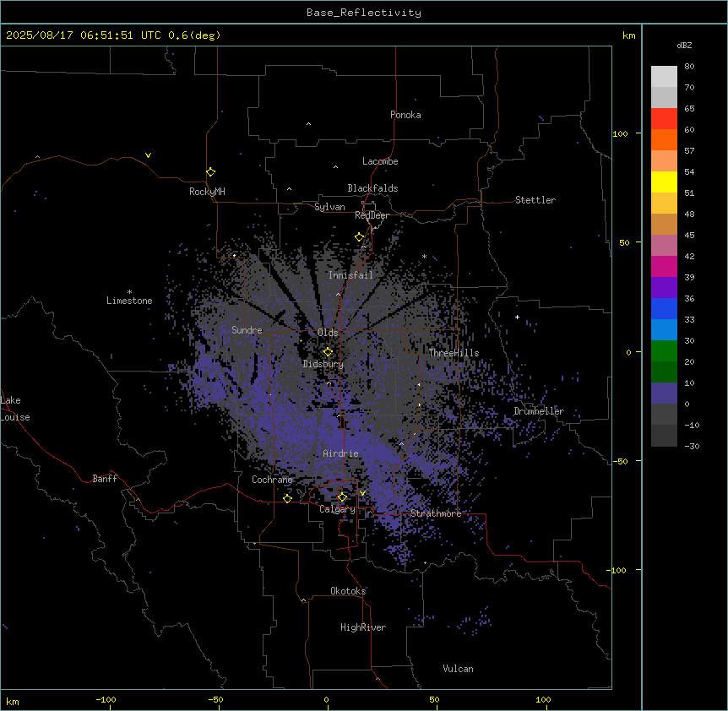The height and width of the screenshot is (711, 728).
Task: Click the km label at the bottom left
Action: click(x=13, y=701)
